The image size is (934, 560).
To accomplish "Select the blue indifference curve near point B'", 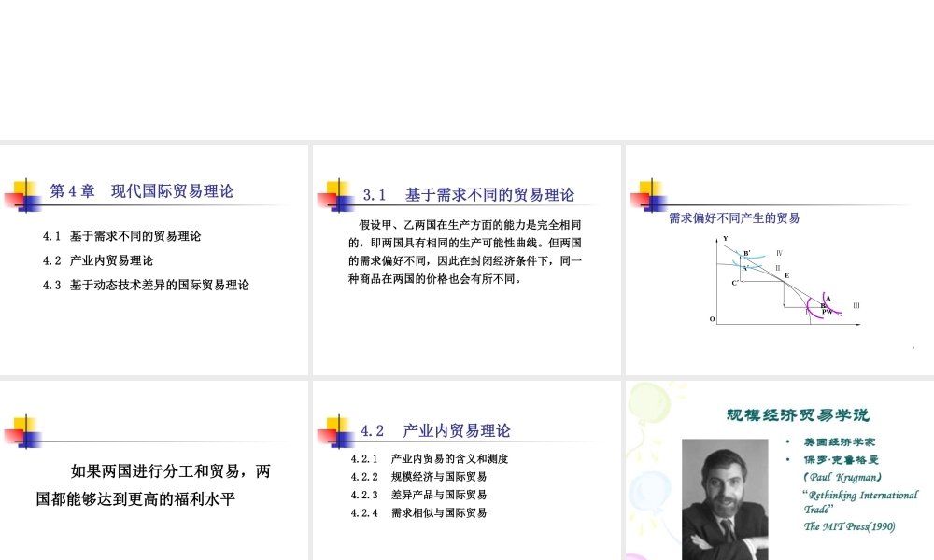I will click(755, 256).
